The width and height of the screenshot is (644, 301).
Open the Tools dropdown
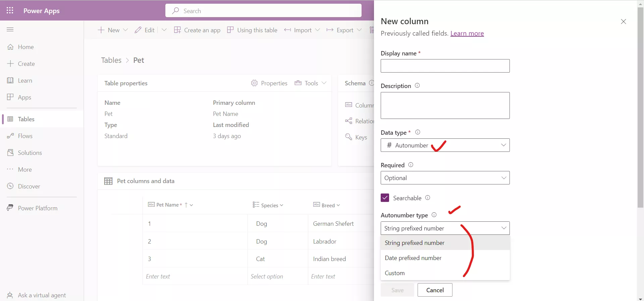click(x=311, y=83)
